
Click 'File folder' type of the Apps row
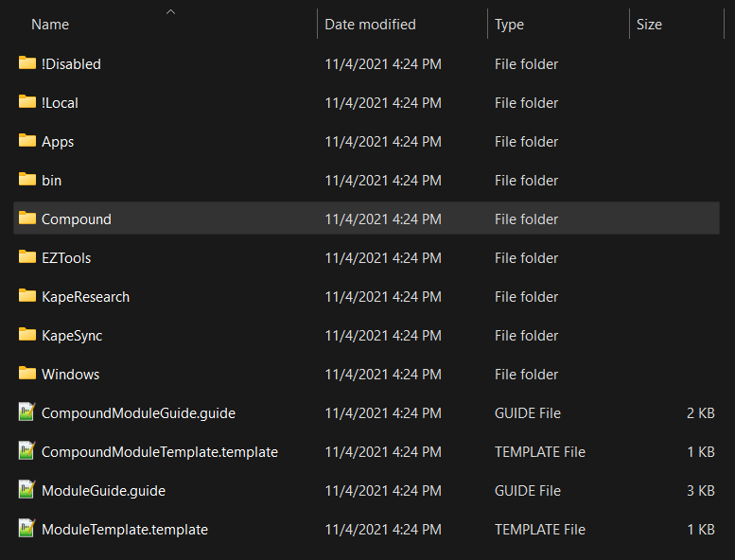526,142
